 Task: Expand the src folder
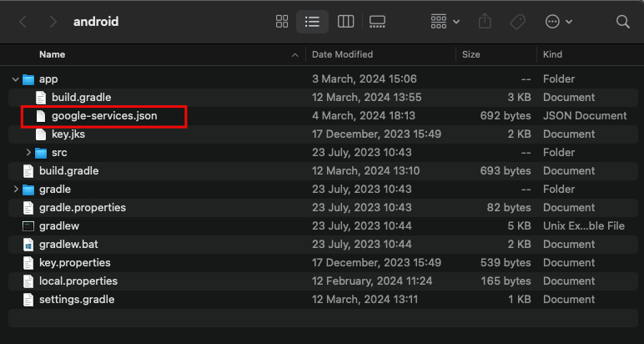[x=28, y=153]
